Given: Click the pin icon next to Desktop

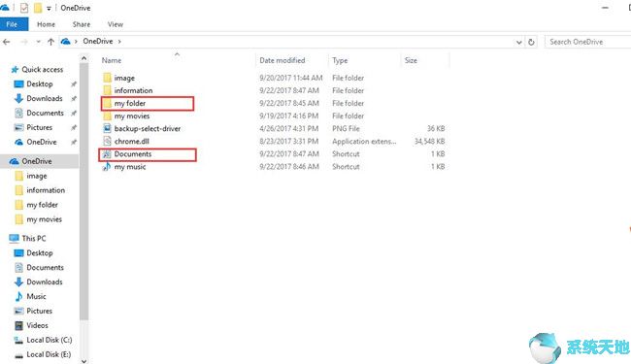Looking at the screenshot, I should point(74,84).
